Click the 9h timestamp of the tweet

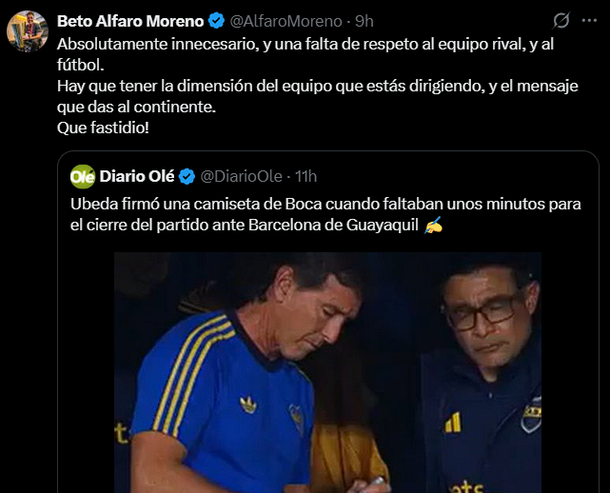coord(364,21)
